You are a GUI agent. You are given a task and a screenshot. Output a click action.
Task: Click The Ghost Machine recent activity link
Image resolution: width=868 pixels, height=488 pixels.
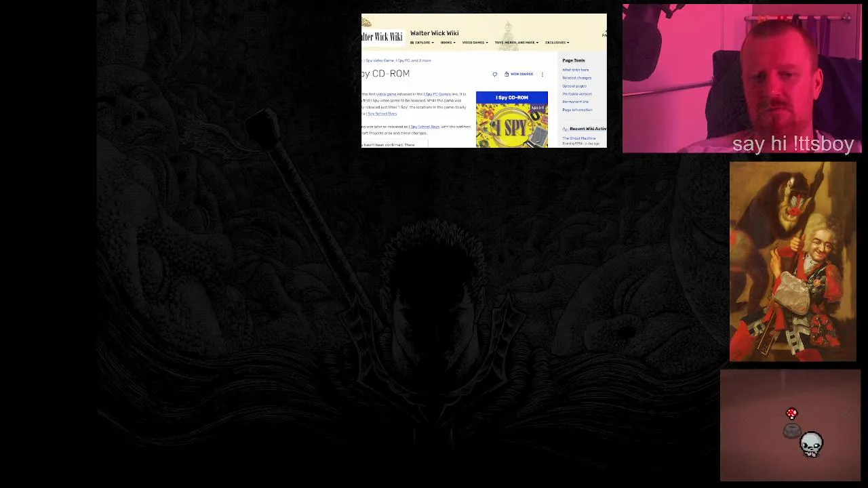tap(578, 138)
